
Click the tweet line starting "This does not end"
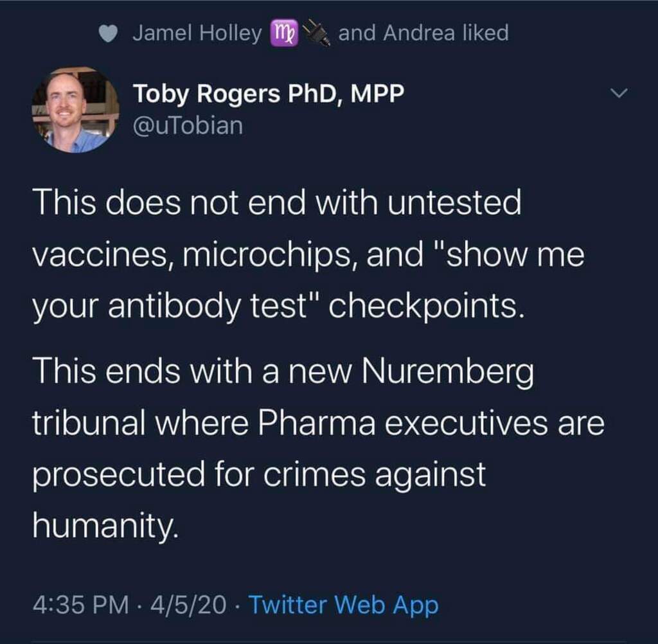point(276,203)
